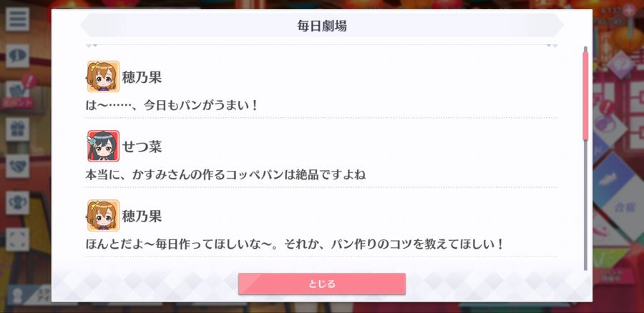
Task: Open the hamburger menu icon
Action: point(17,19)
